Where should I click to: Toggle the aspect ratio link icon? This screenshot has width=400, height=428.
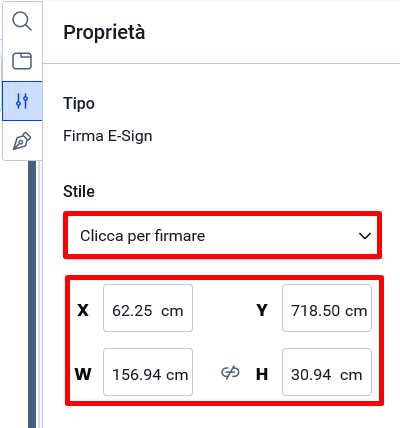click(230, 373)
